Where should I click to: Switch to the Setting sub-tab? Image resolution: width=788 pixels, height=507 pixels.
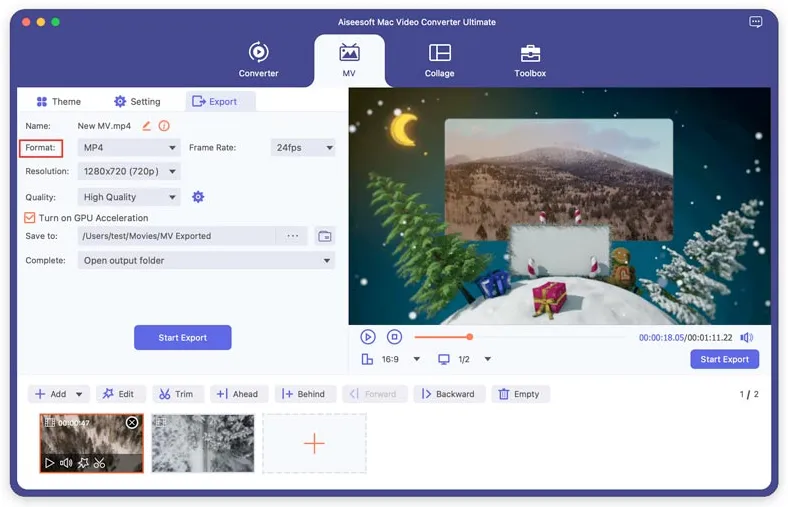137,102
